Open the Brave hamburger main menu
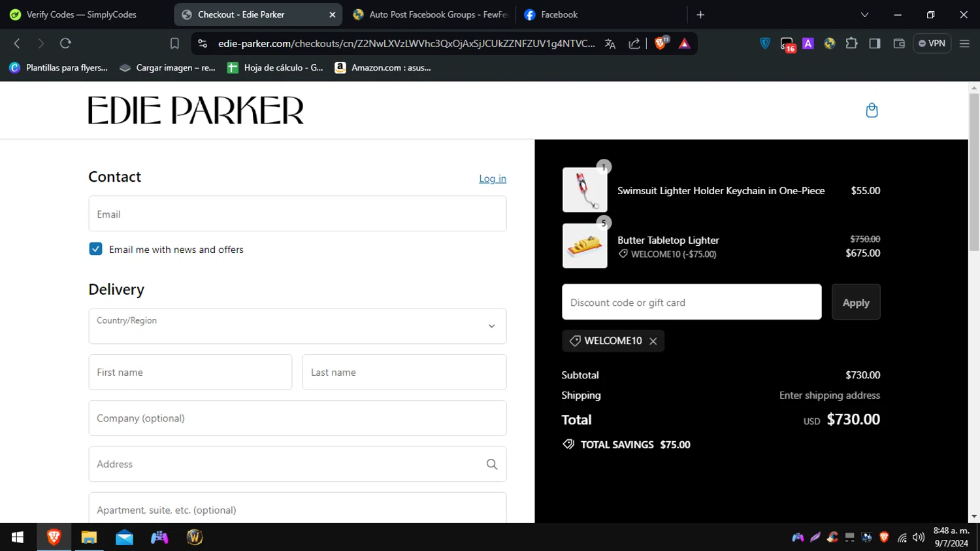Image resolution: width=980 pixels, height=551 pixels. point(964,43)
